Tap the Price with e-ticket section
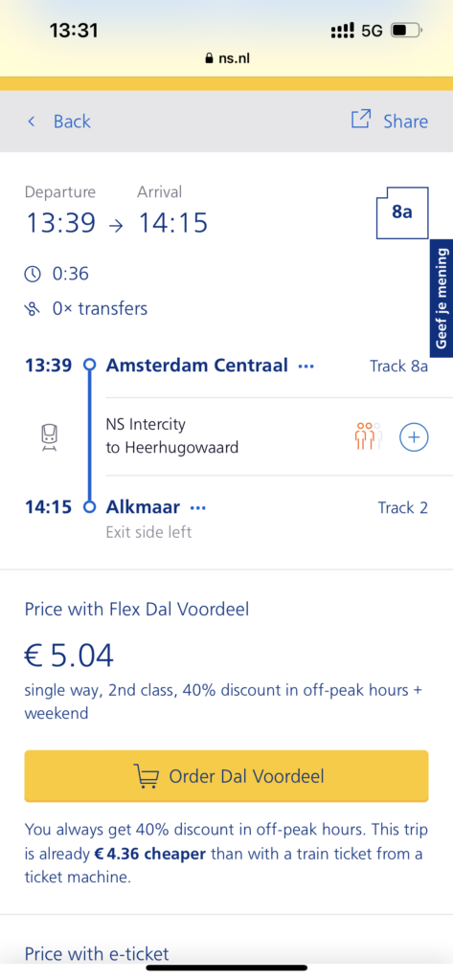 (97, 954)
